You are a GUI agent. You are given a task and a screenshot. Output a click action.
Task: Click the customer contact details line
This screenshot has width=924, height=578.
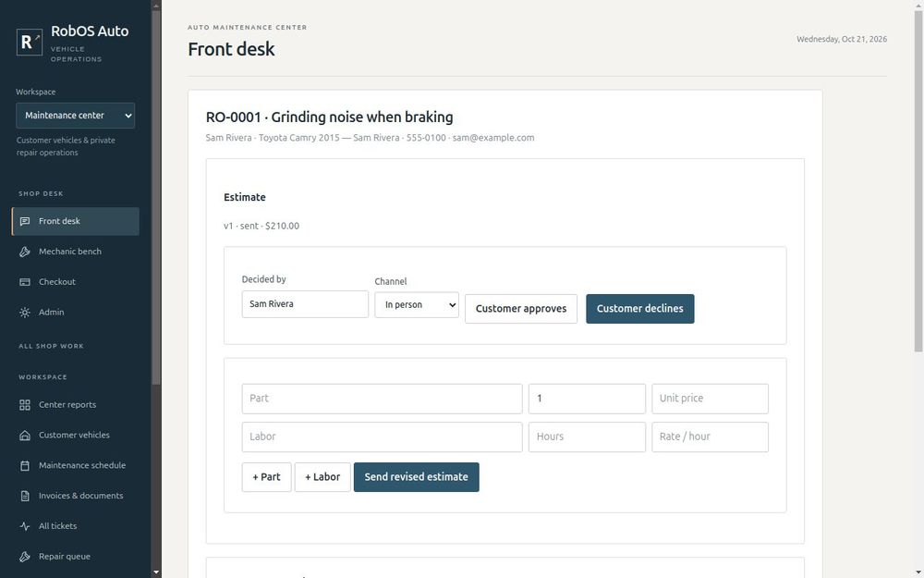click(371, 138)
